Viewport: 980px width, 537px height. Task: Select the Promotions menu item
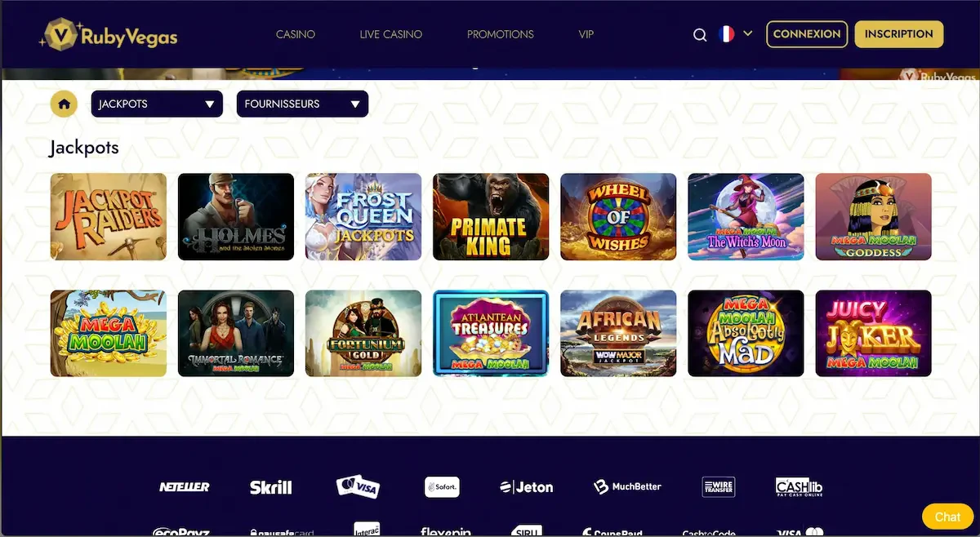tap(501, 34)
